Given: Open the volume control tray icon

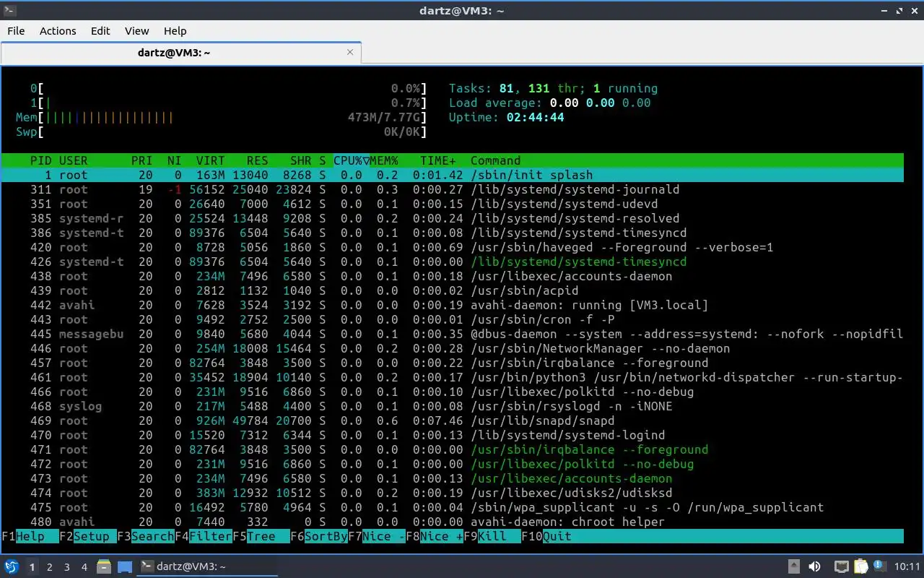Looking at the screenshot, I should point(814,567).
